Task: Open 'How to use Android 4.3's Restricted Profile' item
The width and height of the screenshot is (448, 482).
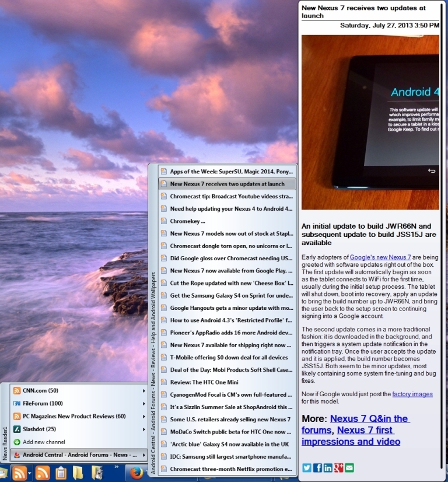Action: point(227,320)
